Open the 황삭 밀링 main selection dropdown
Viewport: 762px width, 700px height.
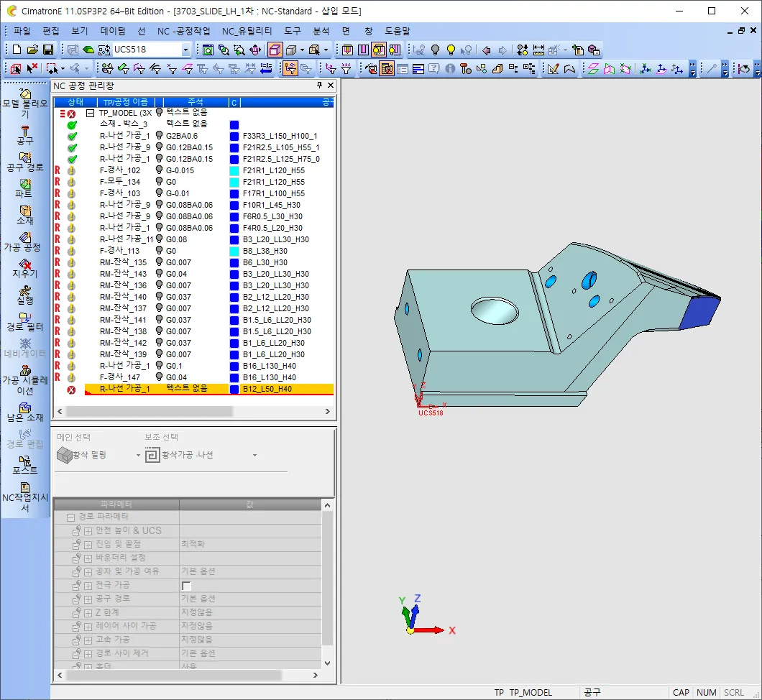click(138, 455)
